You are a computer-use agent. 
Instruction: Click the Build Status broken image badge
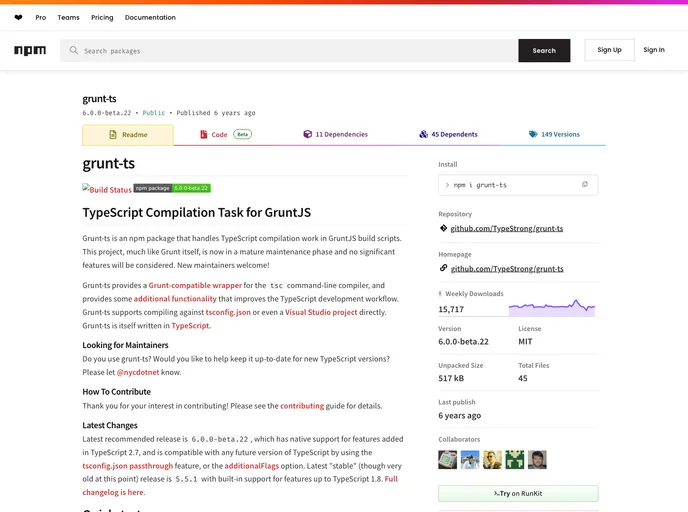click(x=107, y=189)
